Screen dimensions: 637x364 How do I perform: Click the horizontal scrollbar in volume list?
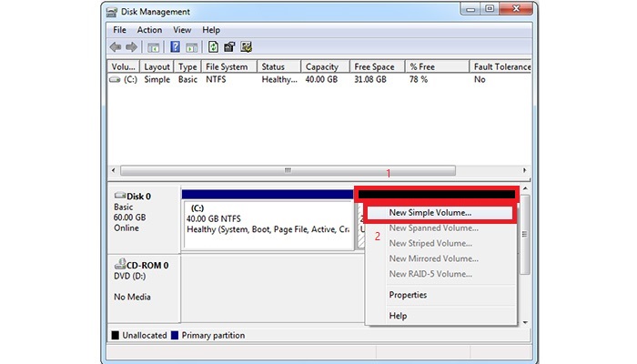click(288, 170)
